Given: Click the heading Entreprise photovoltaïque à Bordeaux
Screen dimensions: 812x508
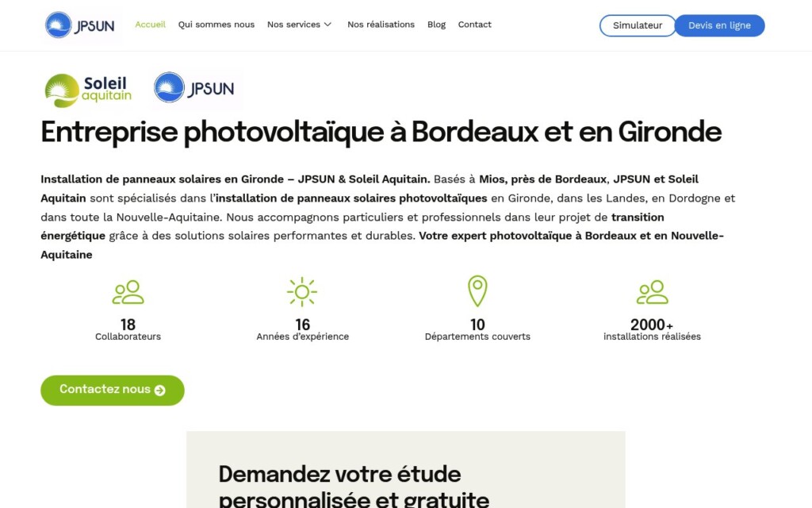Looking at the screenshot, I should [x=381, y=132].
